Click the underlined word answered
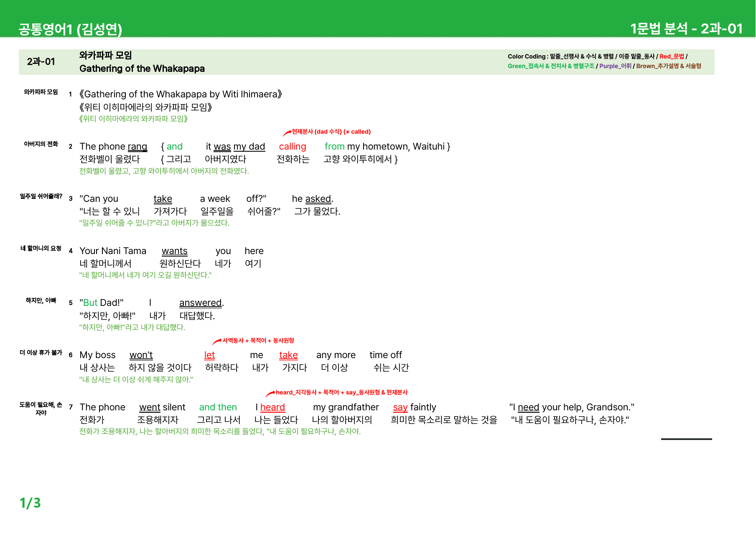 201,303
